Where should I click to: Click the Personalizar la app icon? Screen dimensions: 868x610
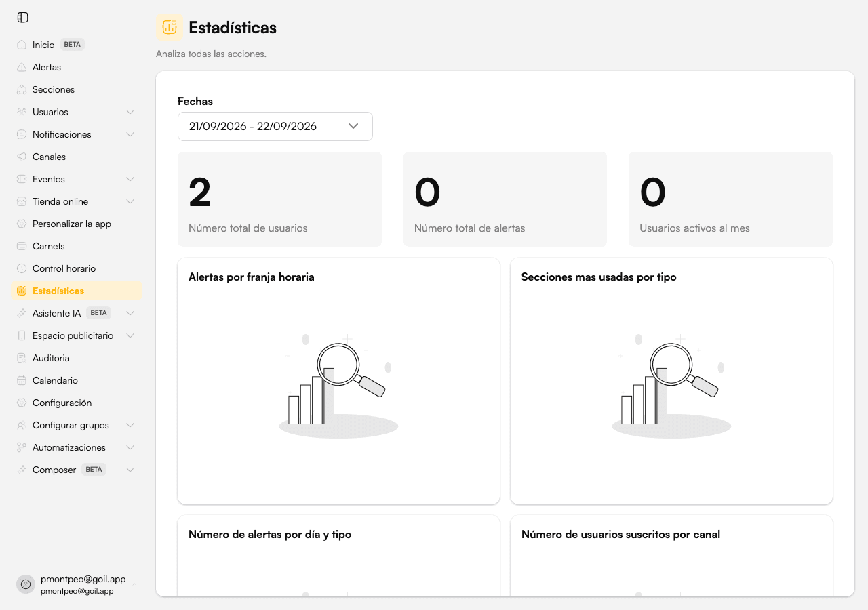[x=22, y=224]
